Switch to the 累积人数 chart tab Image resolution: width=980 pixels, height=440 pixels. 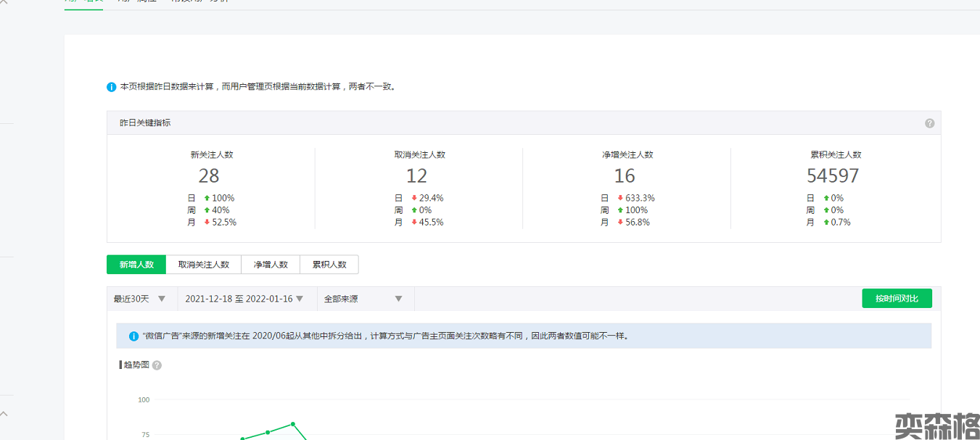coord(329,265)
